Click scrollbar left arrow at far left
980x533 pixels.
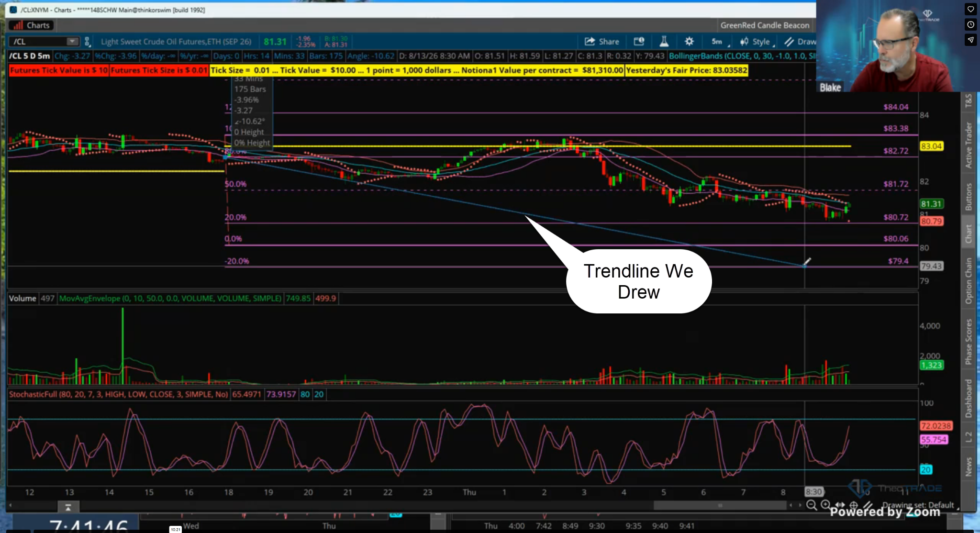(x=10, y=505)
